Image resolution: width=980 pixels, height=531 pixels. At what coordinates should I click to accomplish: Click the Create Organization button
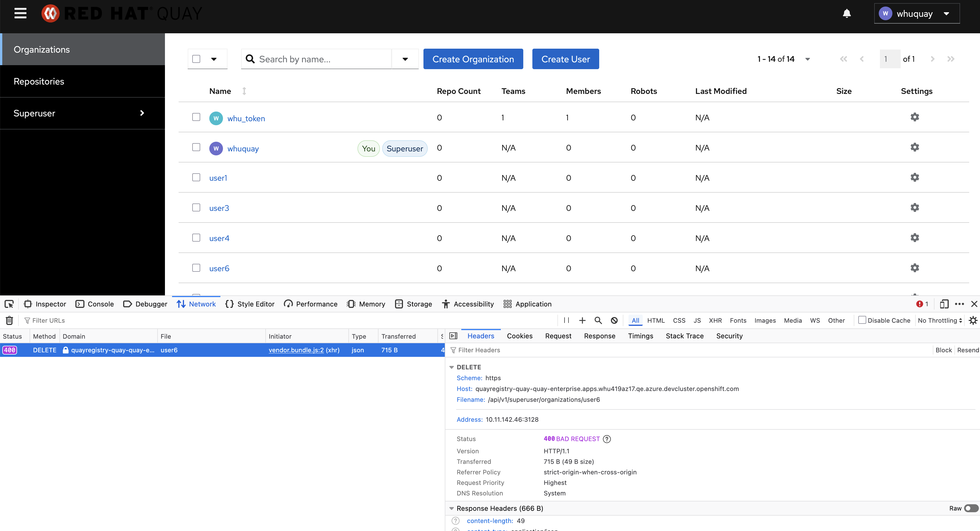473,59
